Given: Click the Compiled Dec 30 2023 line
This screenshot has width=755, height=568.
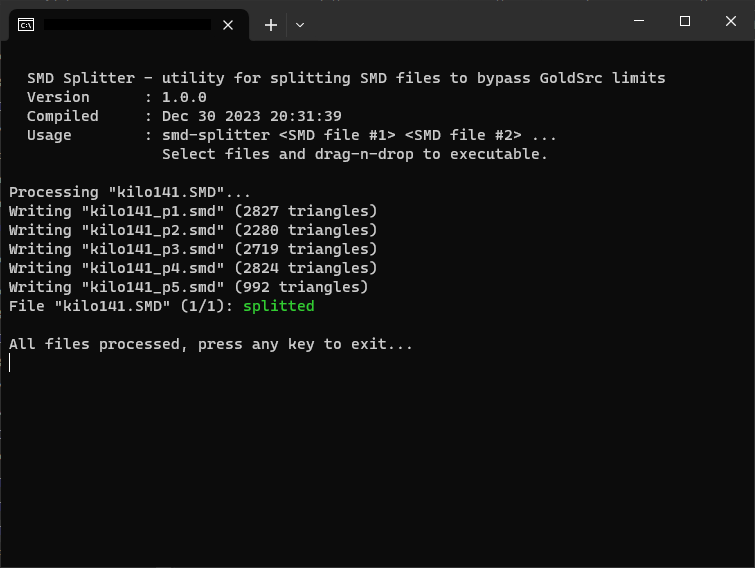Looking at the screenshot, I should (184, 116).
